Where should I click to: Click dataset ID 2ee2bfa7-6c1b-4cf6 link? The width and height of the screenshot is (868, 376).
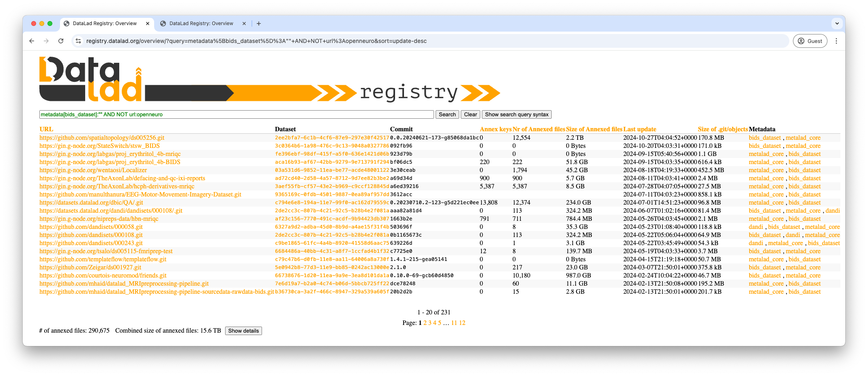click(332, 138)
